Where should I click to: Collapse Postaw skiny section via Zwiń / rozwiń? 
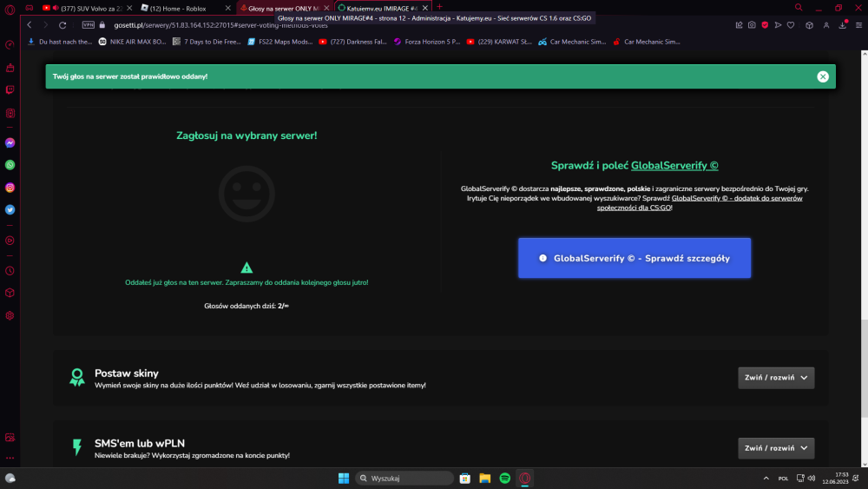pos(776,378)
